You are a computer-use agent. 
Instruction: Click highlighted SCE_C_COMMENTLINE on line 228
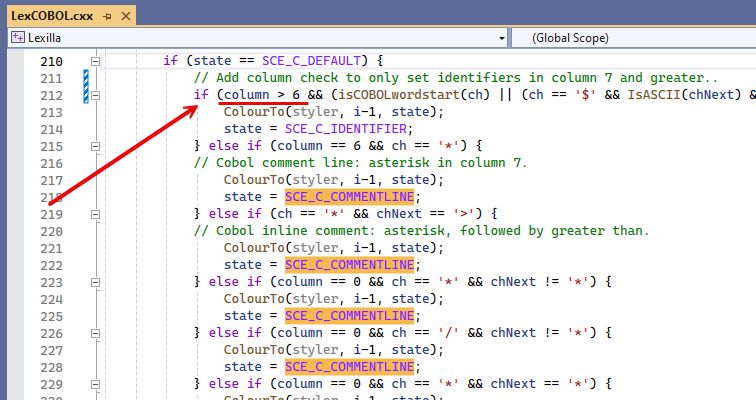click(x=350, y=367)
